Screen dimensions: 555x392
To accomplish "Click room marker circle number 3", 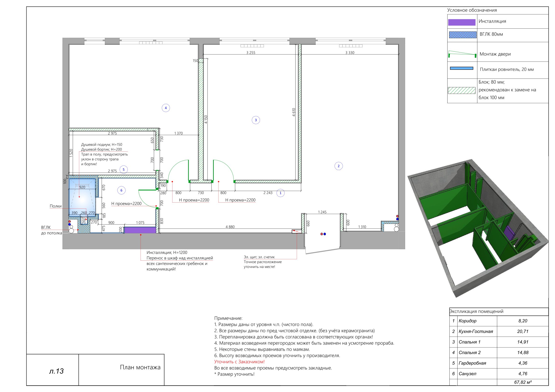I will coord(256,120).
